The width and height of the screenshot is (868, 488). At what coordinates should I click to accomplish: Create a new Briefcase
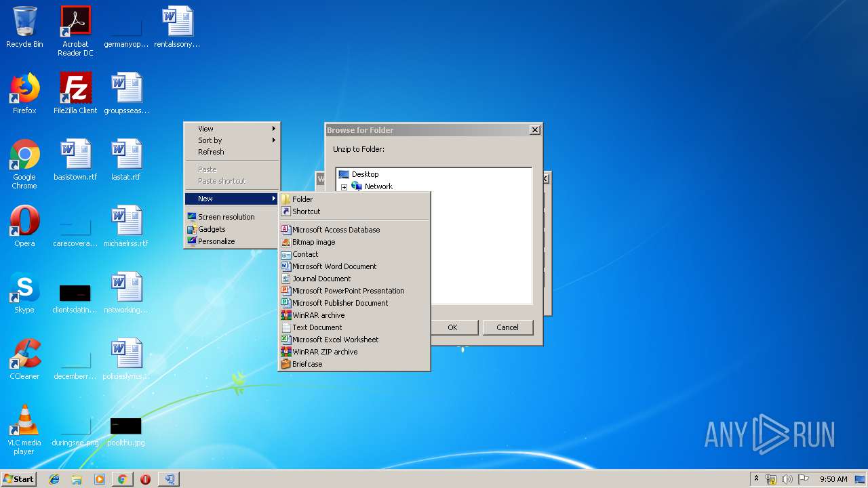pos(354,364)
